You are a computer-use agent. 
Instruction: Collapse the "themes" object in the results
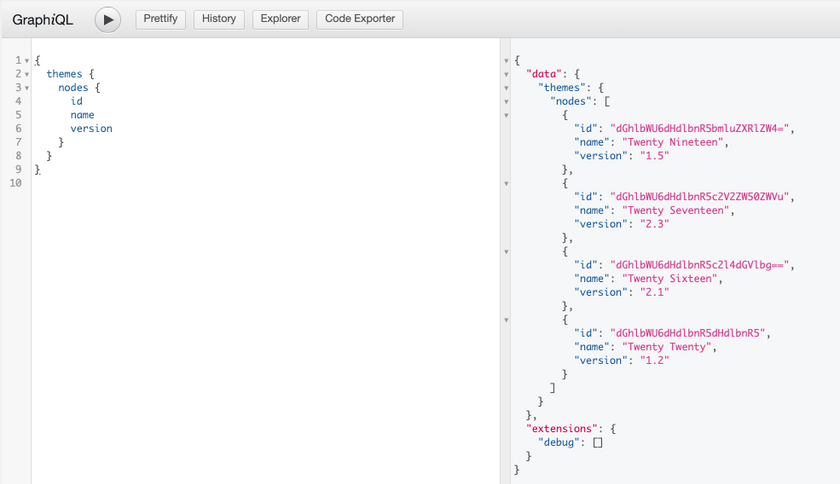[506, 88]
